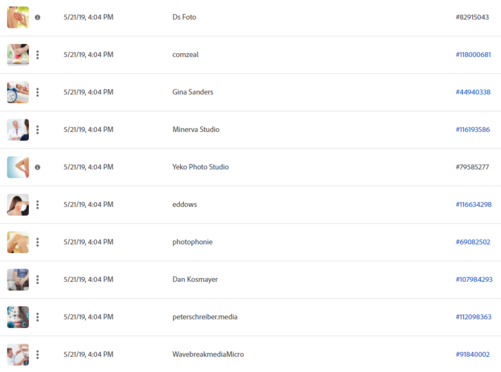Viewport: 501px width, 372px height.
Task: Open the three-dot menu for WavebreakmediaMicro
Action: tap(37, 354)
